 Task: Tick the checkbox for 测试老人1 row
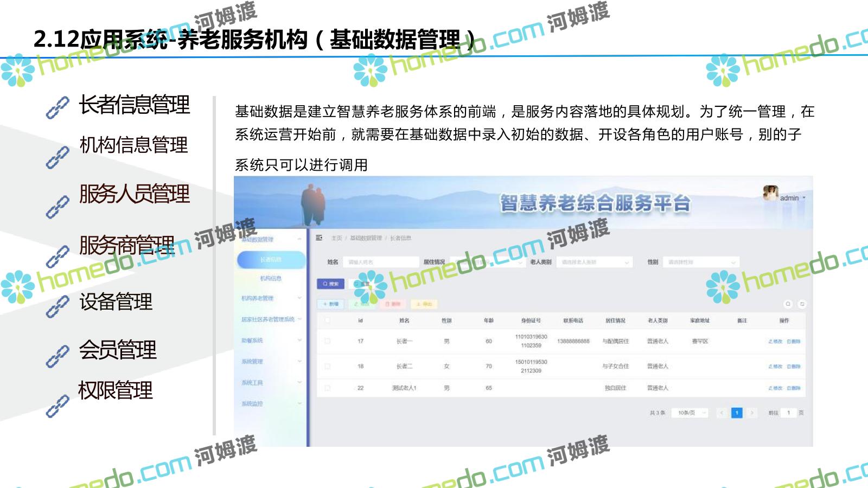327,388
